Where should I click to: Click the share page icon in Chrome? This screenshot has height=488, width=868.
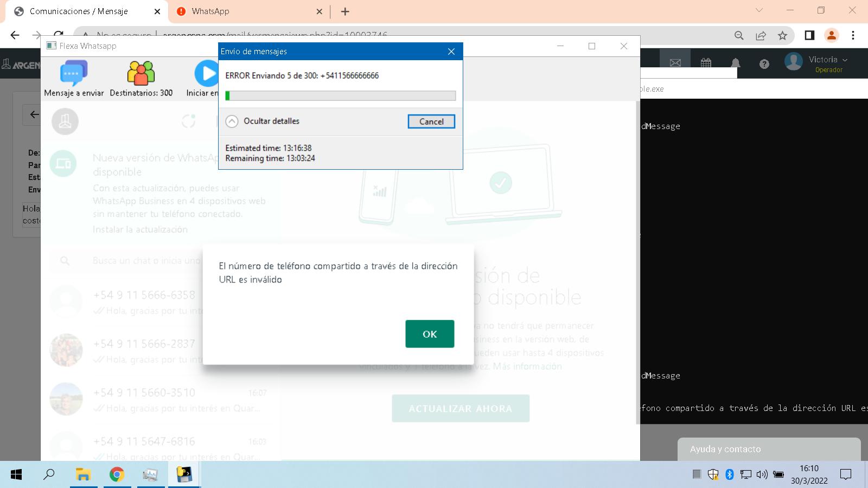(761, 35)
